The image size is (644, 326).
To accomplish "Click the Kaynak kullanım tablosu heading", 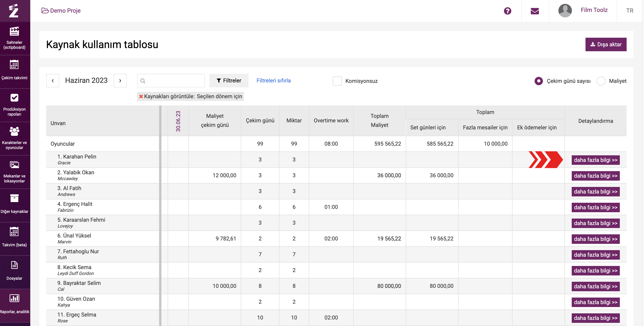I will pos(102,44).
